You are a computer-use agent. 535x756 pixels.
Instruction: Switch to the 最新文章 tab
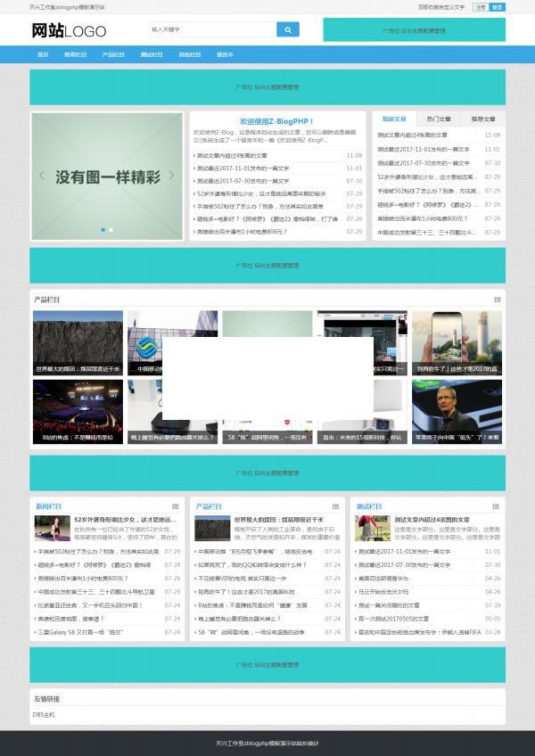click(x=394, y=119)
